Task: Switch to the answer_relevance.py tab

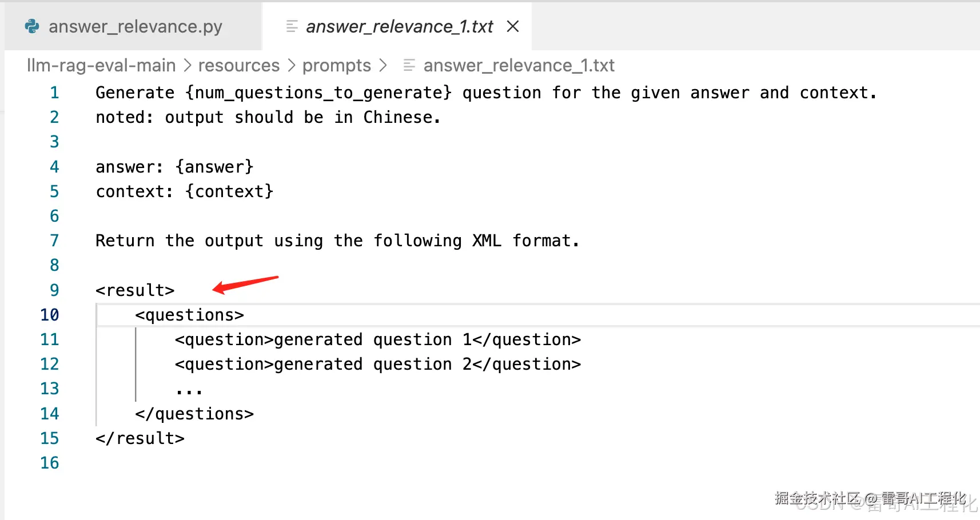Action: pyautogui.click(x=135, y=26)
